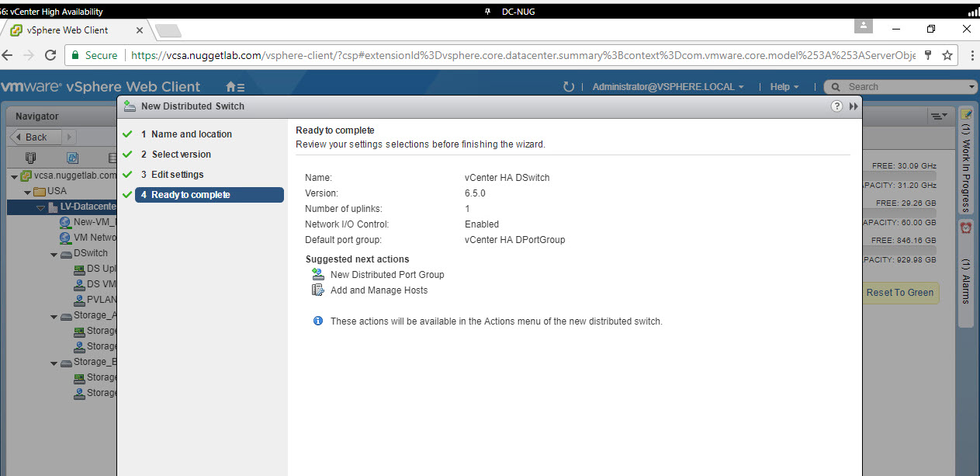The width and height of the screenshot is (980, 476).
Task: Click the vSphere home menu icon
Action: coord(234,87)
